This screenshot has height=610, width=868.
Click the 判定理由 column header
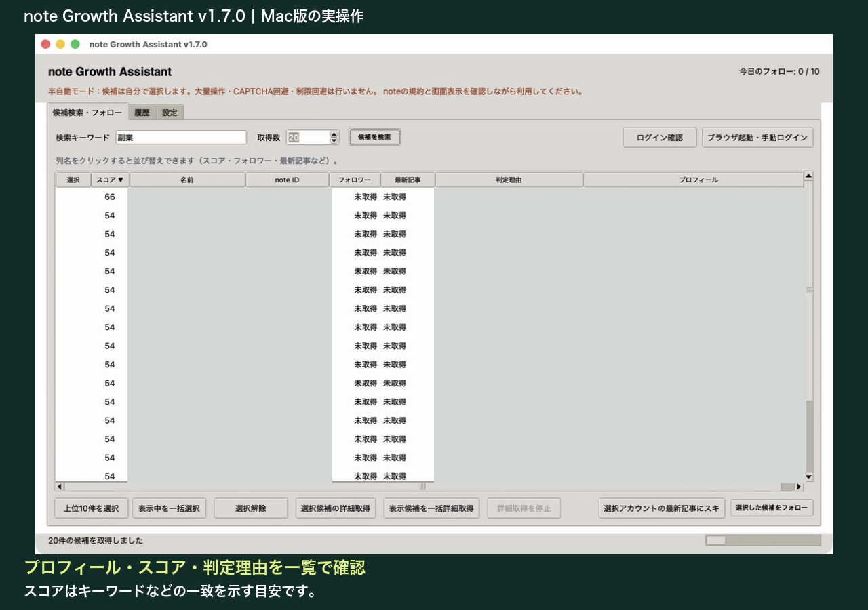509,180
